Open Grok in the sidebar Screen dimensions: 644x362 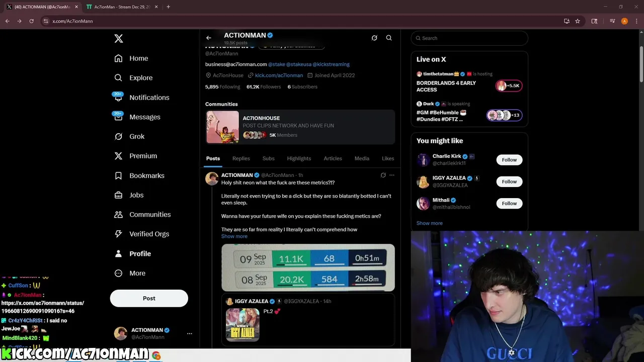coord(129,136)
